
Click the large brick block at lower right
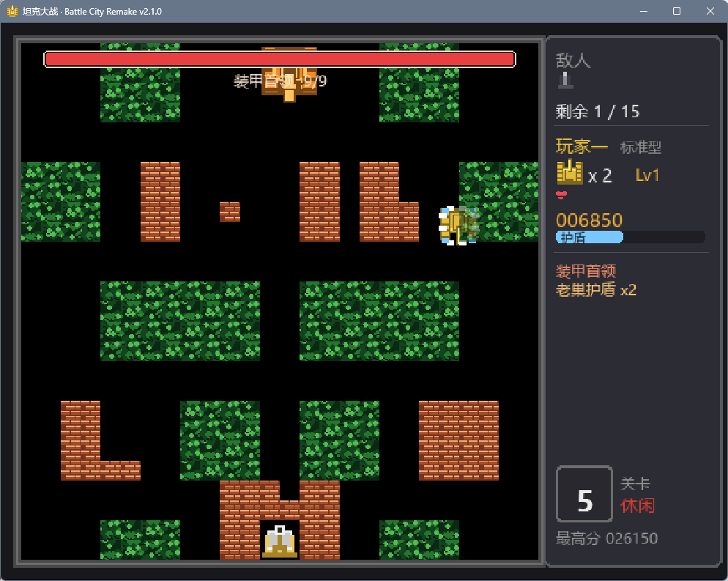coord(458,440)
